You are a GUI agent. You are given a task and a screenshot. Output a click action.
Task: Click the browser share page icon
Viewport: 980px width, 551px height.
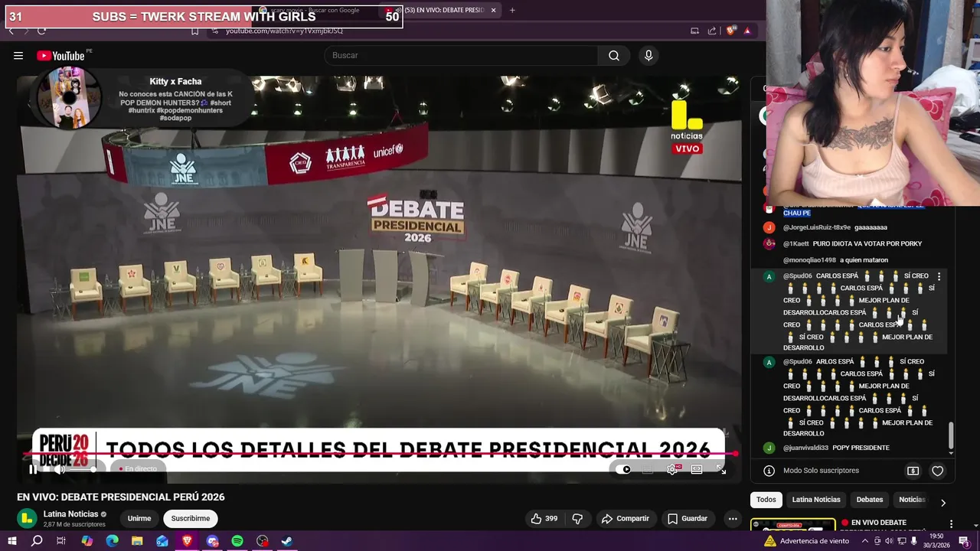(x=712, y=31)
